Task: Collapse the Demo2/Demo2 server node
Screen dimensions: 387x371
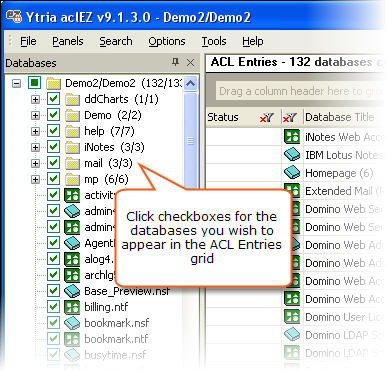Action: (16, 83)
